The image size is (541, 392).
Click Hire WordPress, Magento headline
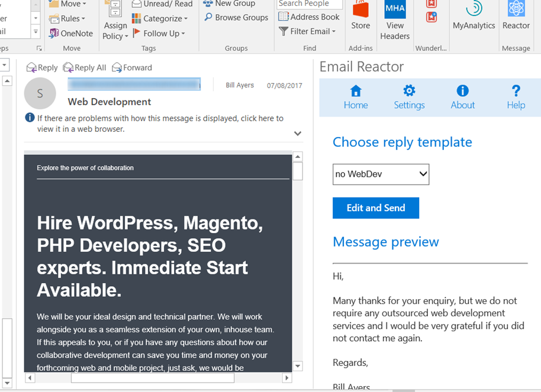pyautogui.click(x=150, y=256)
